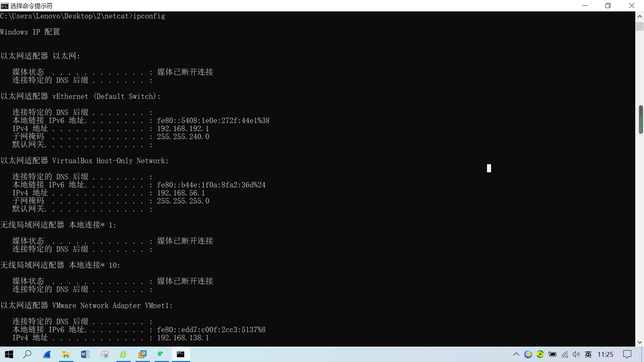Image resolution: width=644 pixels, height=362 pixels.
Task: Open the Action Center notifications
Action: click(x=627, y=354)
